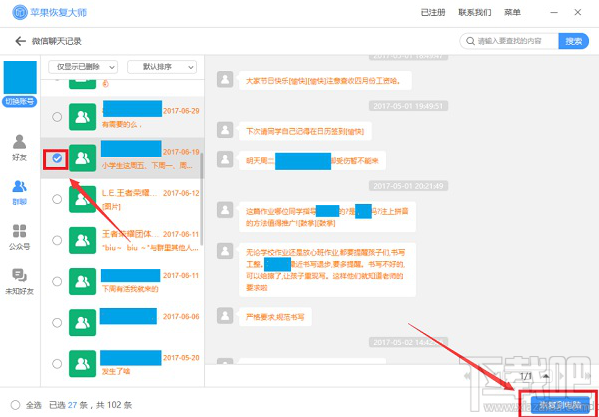Click sender avatar of message 下次请同学自己记得
Viewport: 599px width, 417px height.
(x=225, y=130)
